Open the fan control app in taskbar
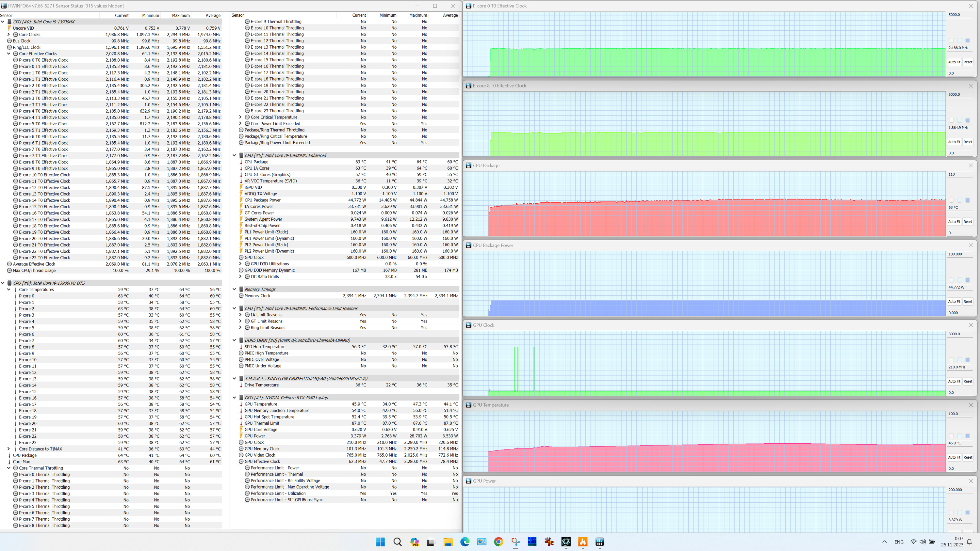Viewport: 980px width, 551px height. tap(566, 542)
